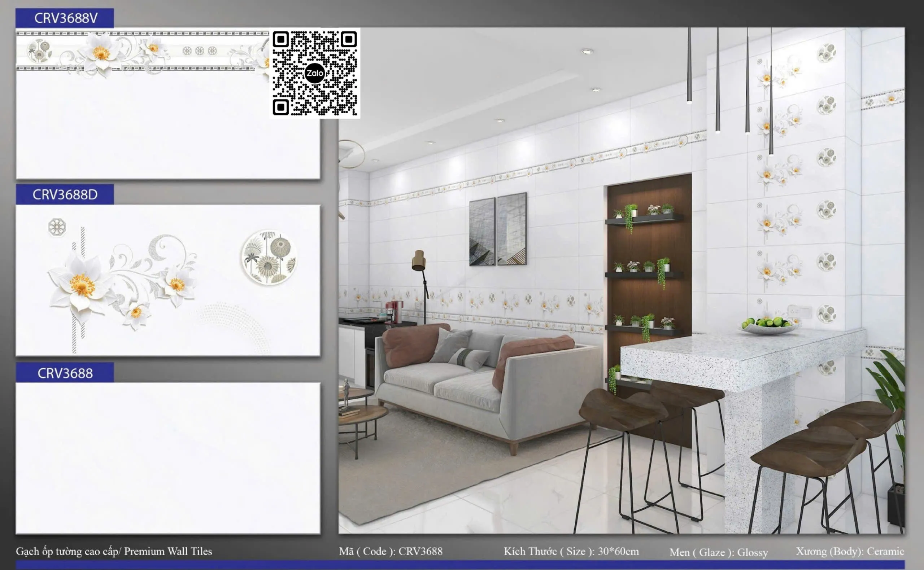Click 'Mã ( Code ): CRV3688' text
The height and width of the screenshot is (570, 924).
(x=391, y=551)
